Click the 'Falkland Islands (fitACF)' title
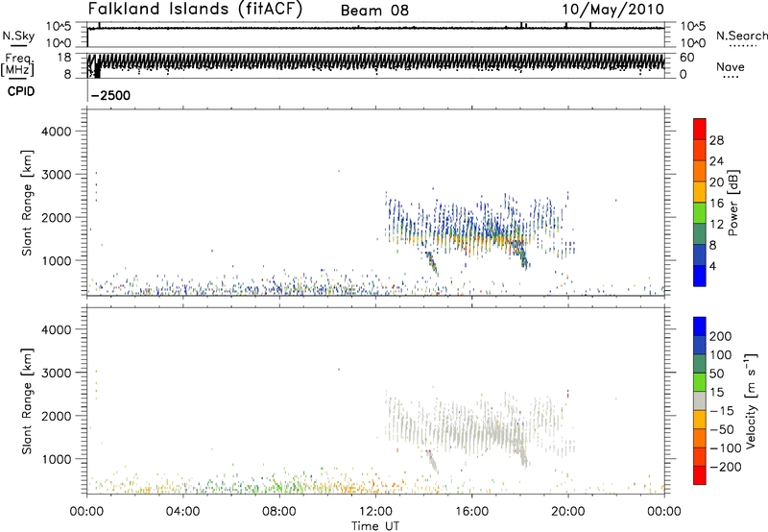 tap(195, 10)
